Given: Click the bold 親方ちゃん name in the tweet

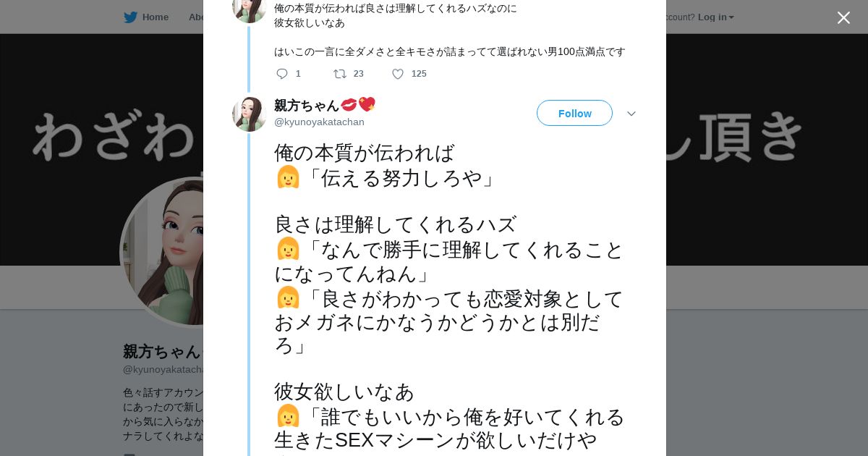Looking at the screenshot, I should 307,106.
